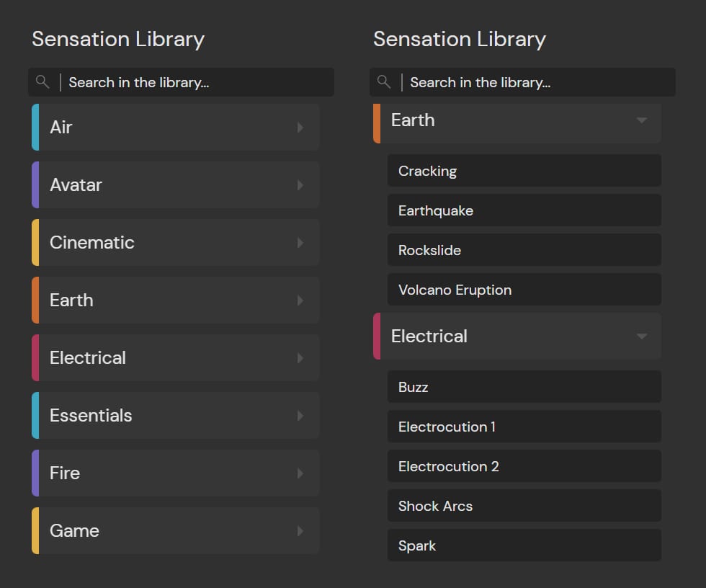706x588 pixels.
Task: Select the Shock Arcs sensation
Action: 524,506
